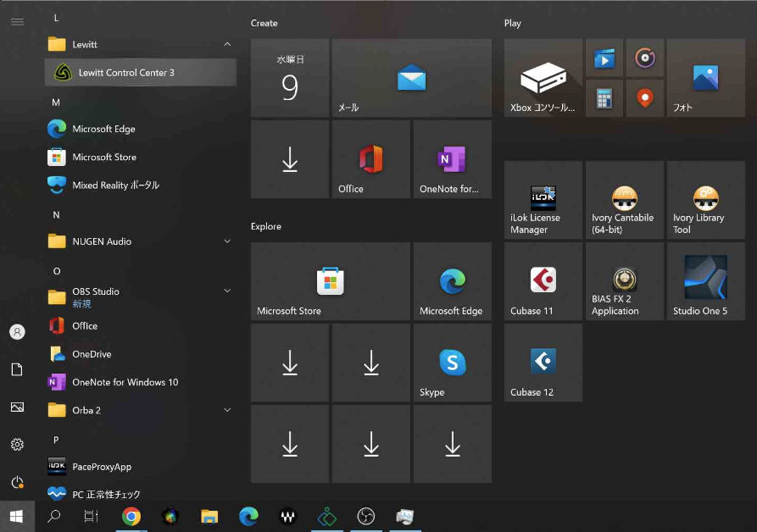Click the Windows Start button on taskbar
Screen dimensions: 757x532
click(17, 517)
